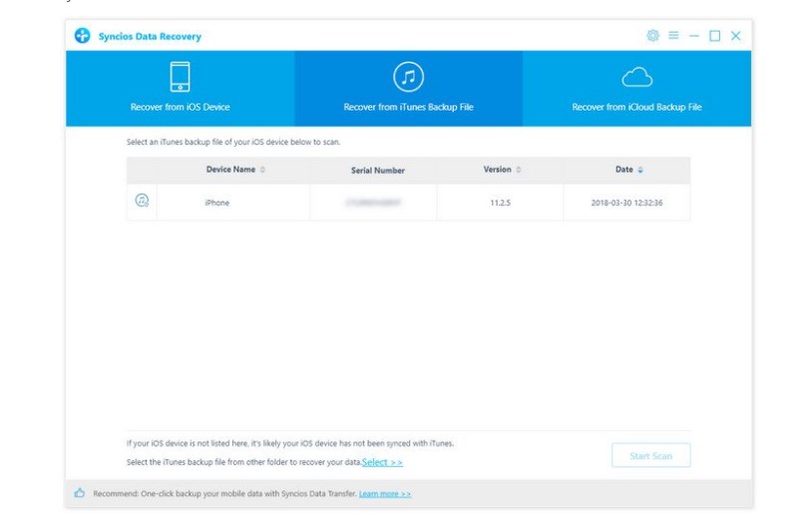This screenshot has width=812, height=524.
Task: Click the Date header label
Action: tap(624, 170)
